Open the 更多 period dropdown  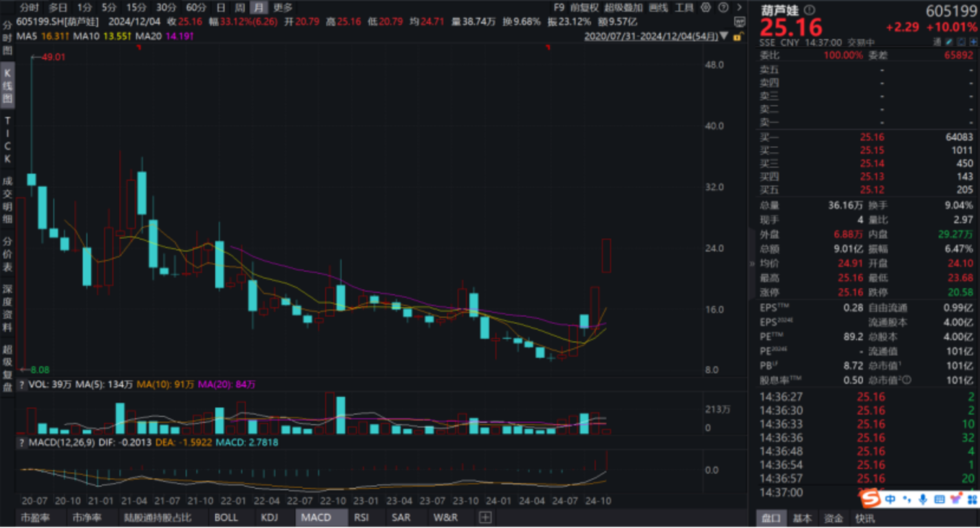tap(283, 7)
